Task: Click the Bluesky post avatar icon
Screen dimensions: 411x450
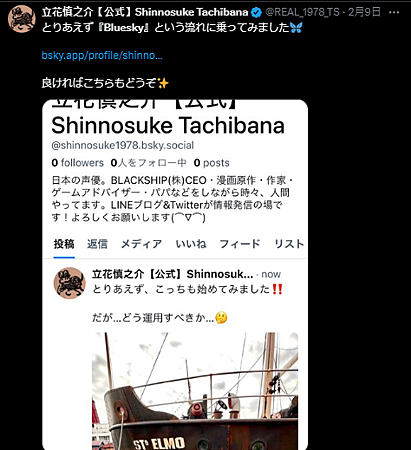Action: 70,283
